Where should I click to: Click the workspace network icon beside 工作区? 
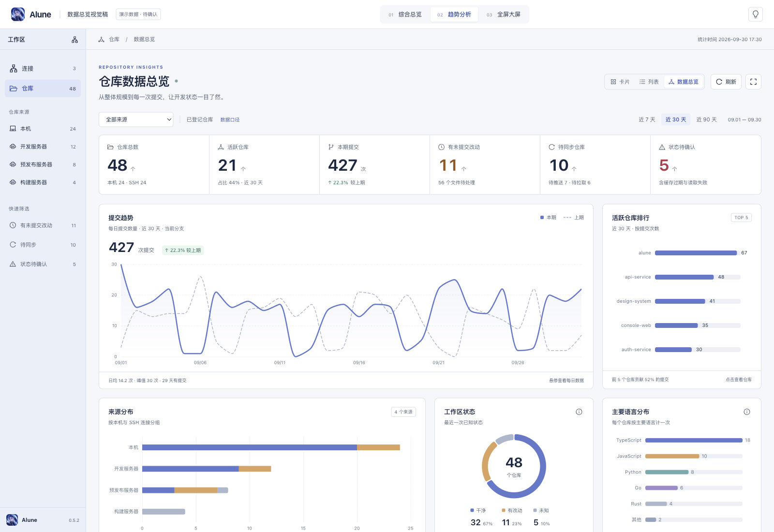tap(74, 40)
